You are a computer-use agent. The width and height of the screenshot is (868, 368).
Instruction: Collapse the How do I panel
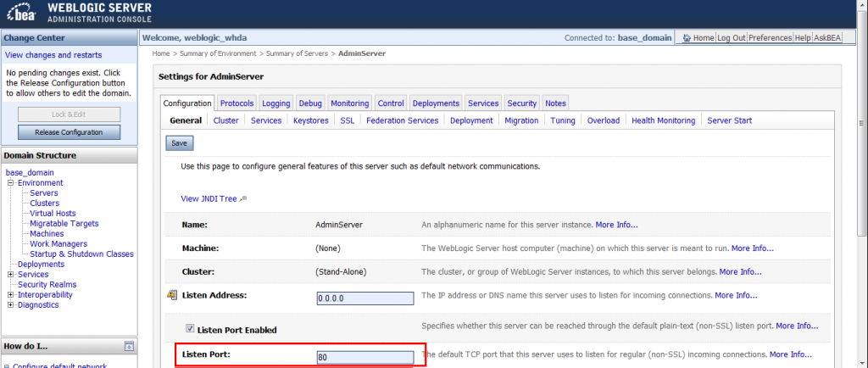tap(129, 346)
